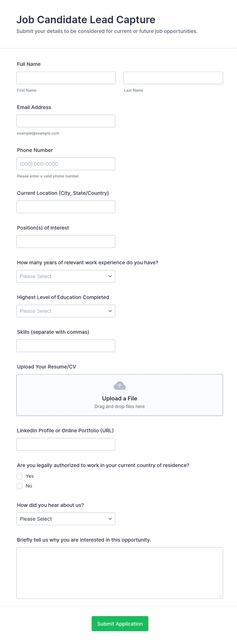Screen dimensions: 237x644
Task: Expand Highest Level of Education dropdown
Action: point(66,311)
